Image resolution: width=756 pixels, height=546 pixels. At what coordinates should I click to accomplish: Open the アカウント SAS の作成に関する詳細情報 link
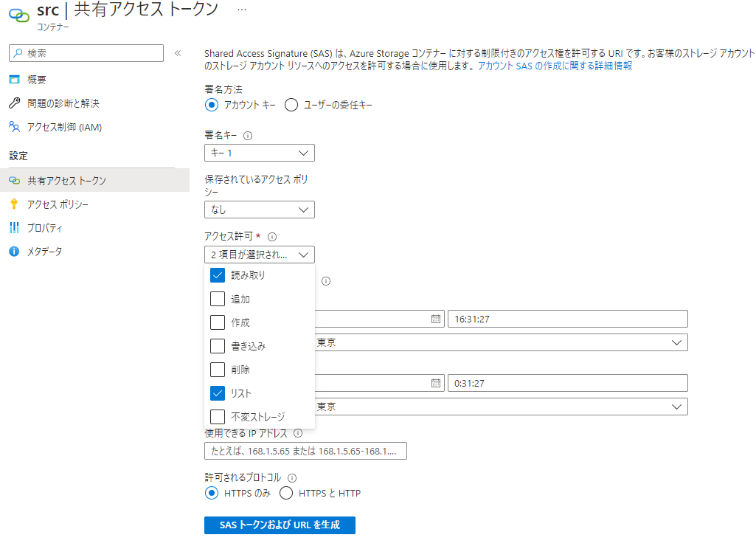pyautogui.click(x=555, y=66)
